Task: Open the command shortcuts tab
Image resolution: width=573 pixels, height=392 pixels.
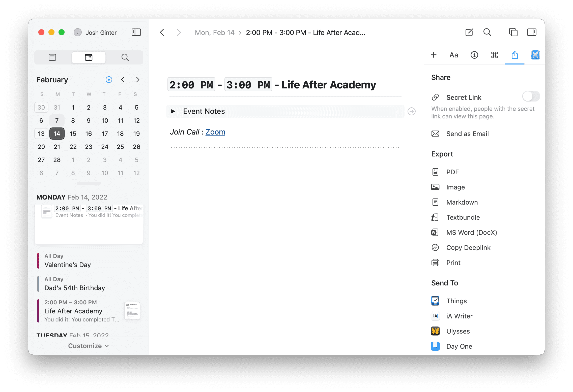Action: pos(494,55)
